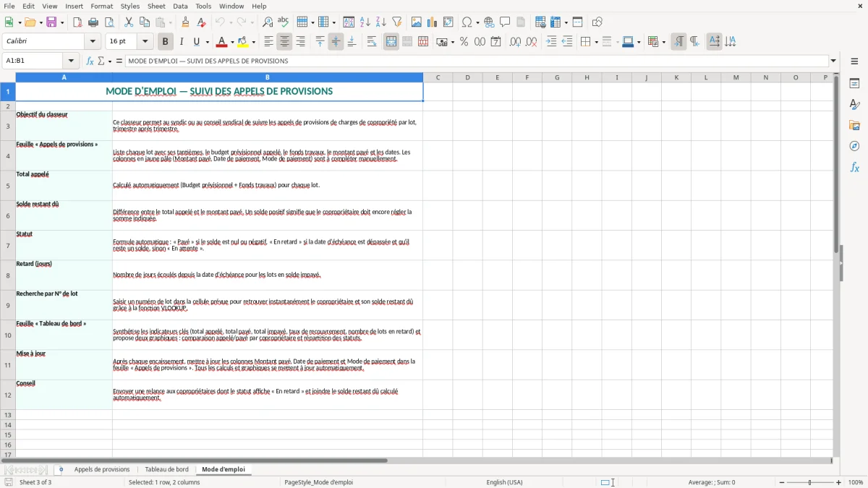
Task: Toggle Center Horizontally alignment
Action: coord(284,42)
